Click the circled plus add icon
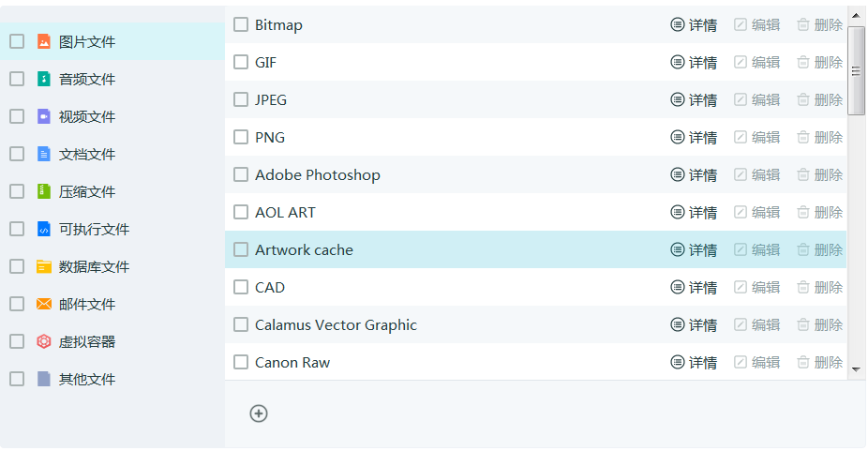The image size is (868, 451). click(x=259, y=413)
